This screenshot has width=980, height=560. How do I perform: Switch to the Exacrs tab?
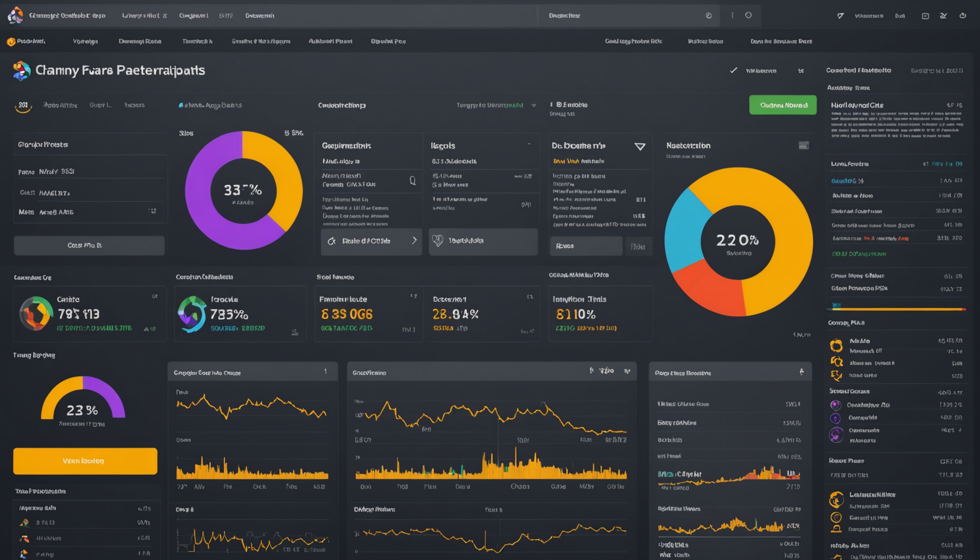coord(134,105)
